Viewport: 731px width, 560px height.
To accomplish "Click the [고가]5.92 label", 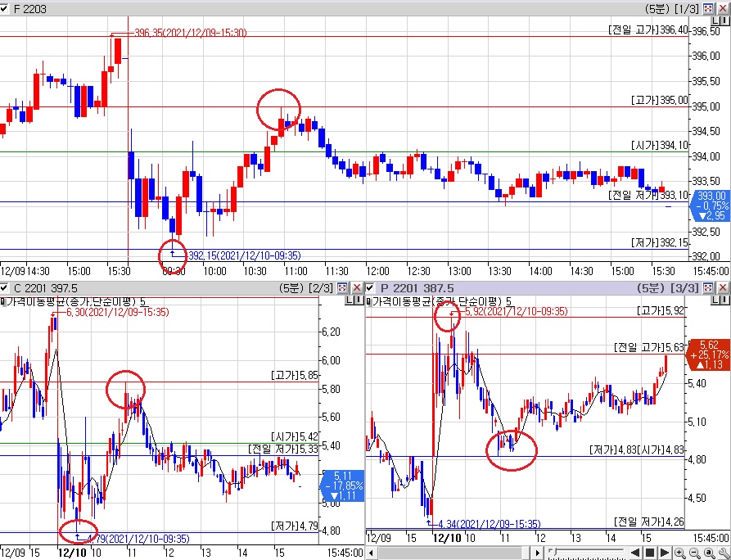I will [x=661, y=310].
